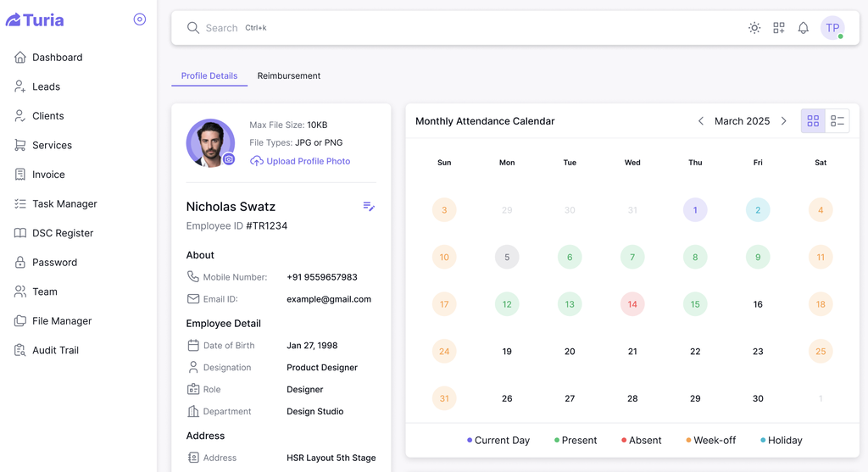Go to previous month chevron

(x=701, y=120)
